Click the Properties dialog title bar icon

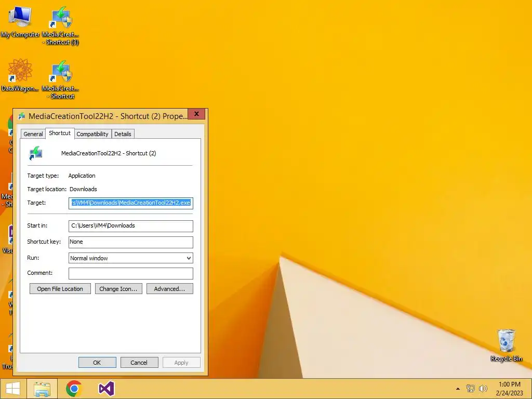click(22, 116)
